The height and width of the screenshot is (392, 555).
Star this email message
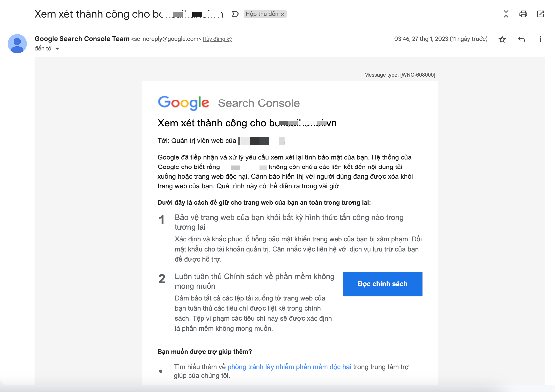502,39
